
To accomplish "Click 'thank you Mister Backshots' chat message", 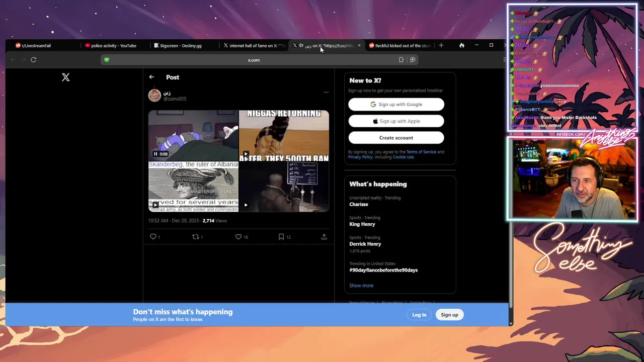I will [569, 118].
